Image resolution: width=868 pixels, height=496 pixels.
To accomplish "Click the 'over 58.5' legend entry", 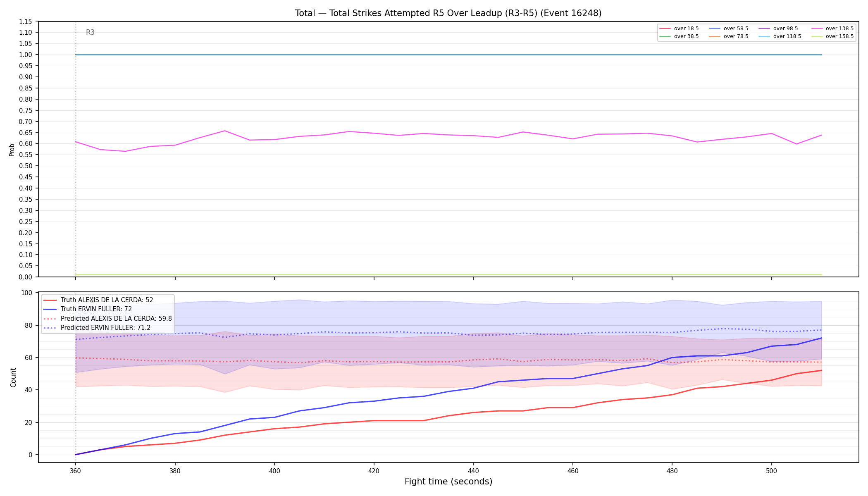I will coord(728,29).
